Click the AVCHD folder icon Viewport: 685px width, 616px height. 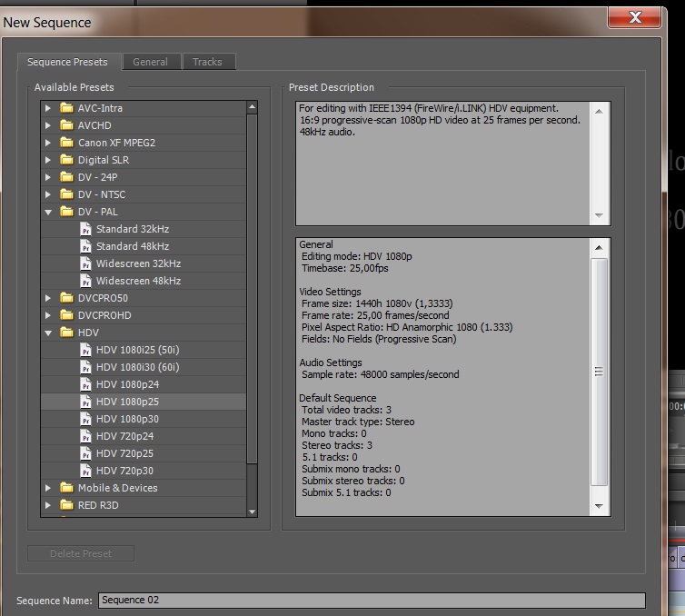(67, 125)
